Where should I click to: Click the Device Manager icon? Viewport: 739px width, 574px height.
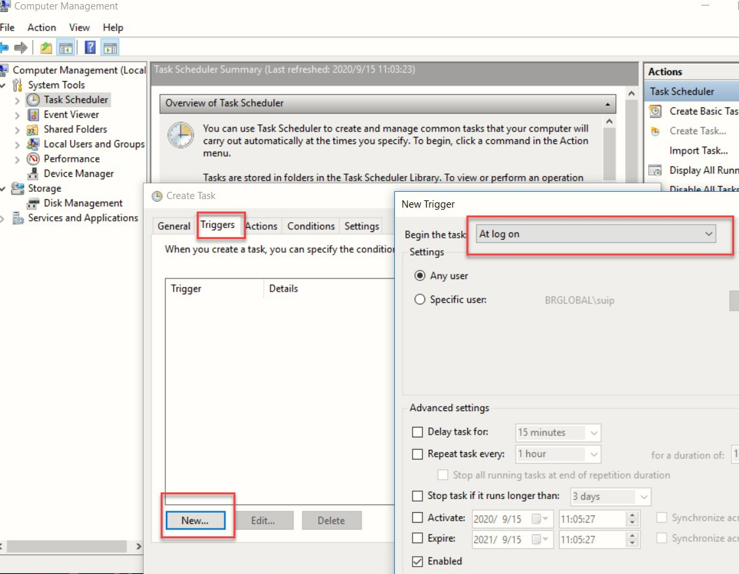[x=33, y=174]
